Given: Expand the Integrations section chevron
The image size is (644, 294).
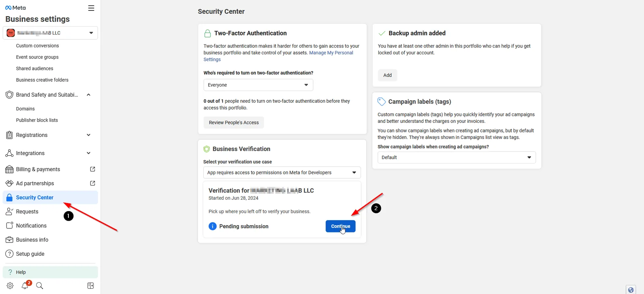Looking at the screenshot, I should click(89, 153).
